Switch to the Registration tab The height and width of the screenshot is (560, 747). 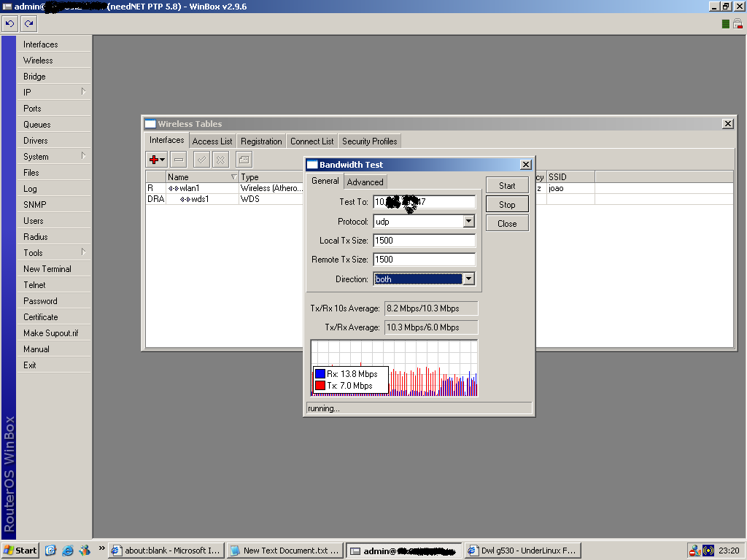coord(261,141)
